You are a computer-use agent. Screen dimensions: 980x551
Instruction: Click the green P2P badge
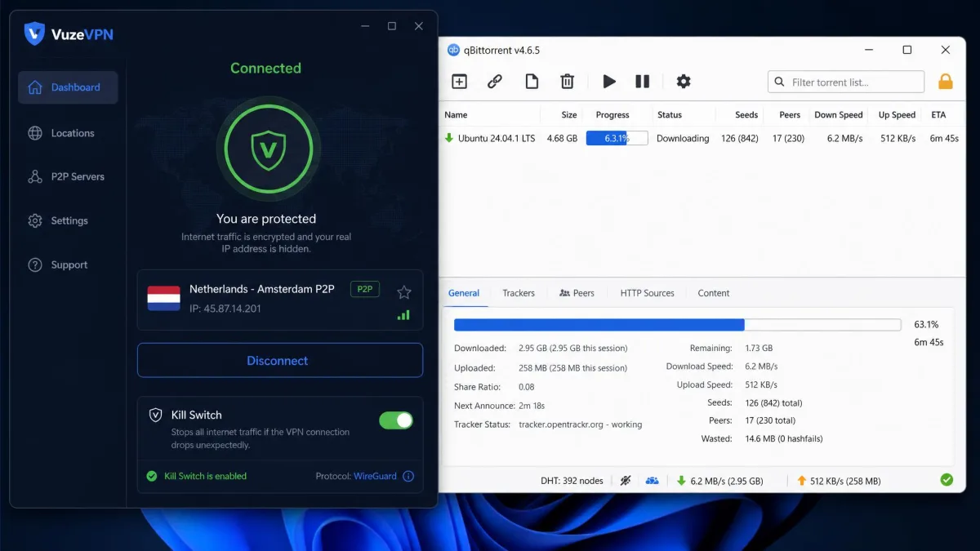click(364, 289)
